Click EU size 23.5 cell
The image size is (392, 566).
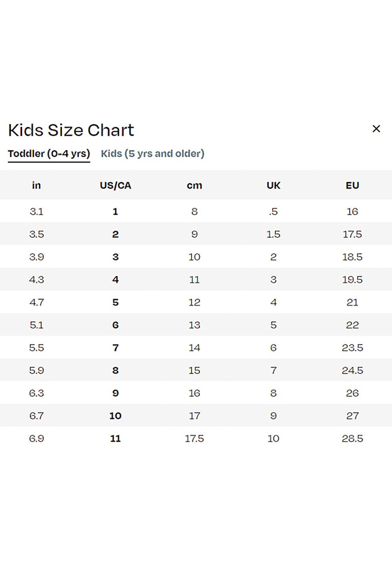point(352,348)
